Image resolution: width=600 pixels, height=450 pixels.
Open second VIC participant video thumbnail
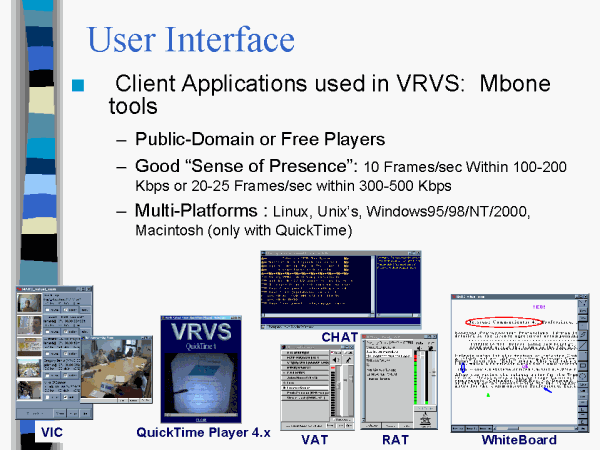(x=29, y=325)
